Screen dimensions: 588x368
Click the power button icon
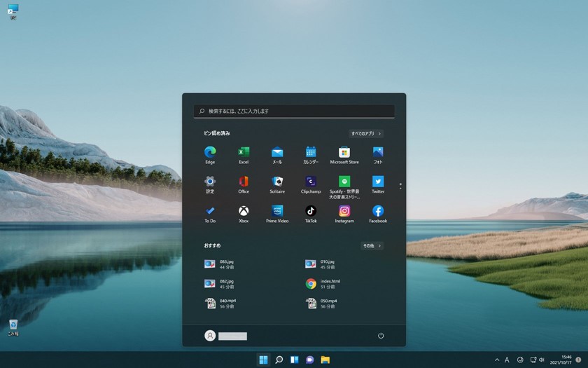point(381,336)
